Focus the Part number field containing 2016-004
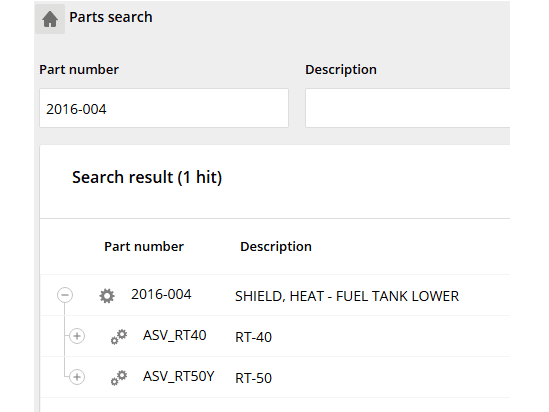Image resolution: width=549 pixels, height=412 pixels. (x=164, y=108)
